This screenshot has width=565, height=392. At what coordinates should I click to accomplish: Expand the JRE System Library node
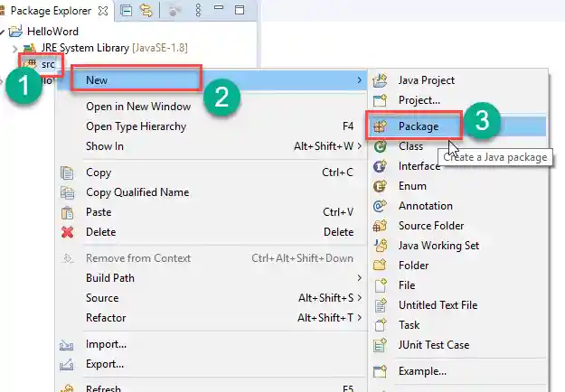pyautogui.click(x=15, y=47)
